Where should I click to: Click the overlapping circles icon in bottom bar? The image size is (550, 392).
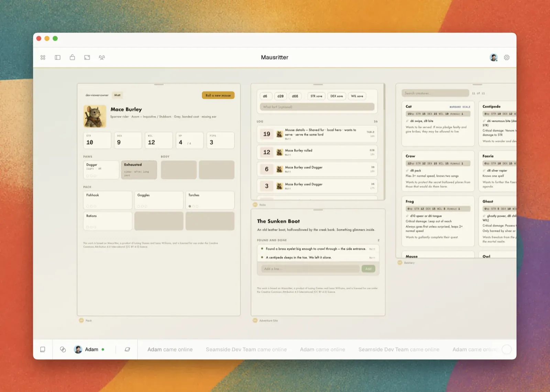(x=63, y=349)
